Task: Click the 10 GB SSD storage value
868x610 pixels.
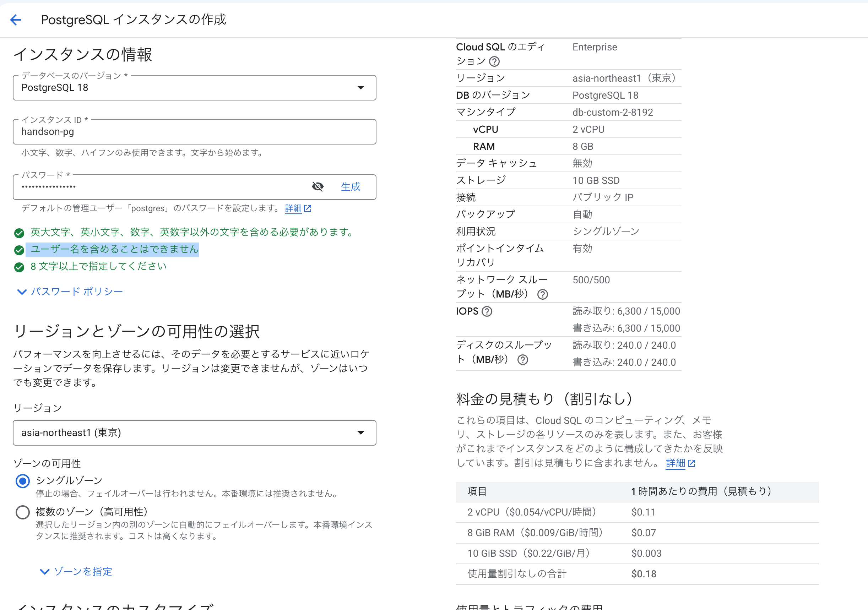Action: click(596, 181)
